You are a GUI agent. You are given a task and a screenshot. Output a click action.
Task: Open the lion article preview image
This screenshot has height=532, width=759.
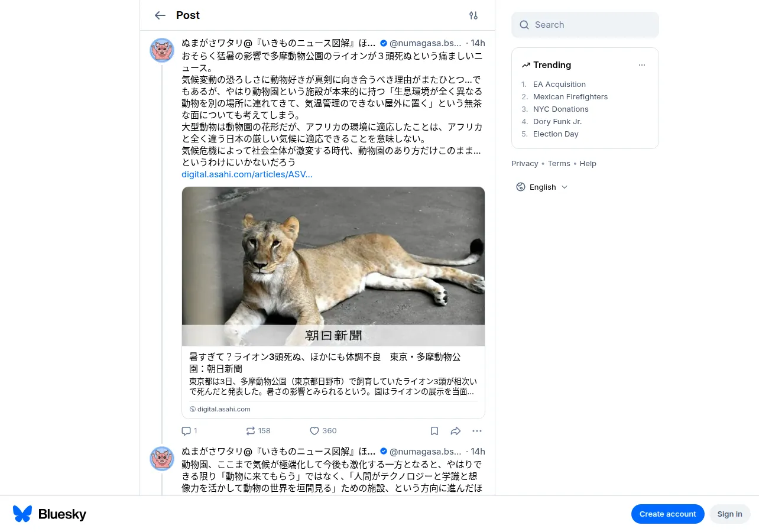pyautogui.click(x=333, y=267)
